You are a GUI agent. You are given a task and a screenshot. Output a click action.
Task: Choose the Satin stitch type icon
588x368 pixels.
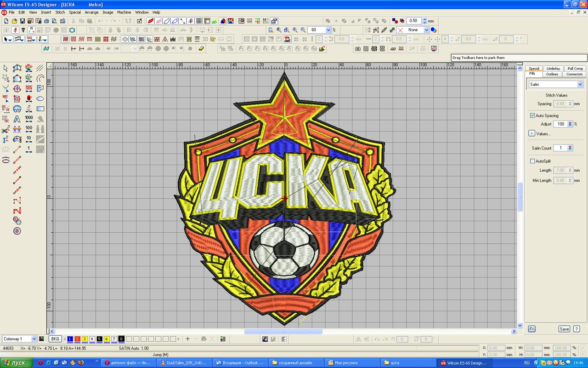pyautogui.click(x=66, y=40)
